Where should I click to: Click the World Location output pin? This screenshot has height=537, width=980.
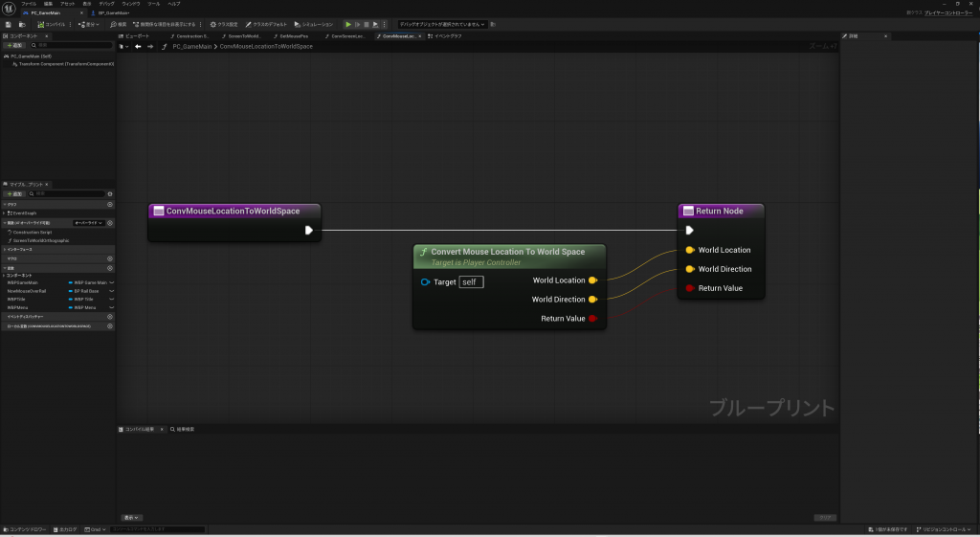click(593, 280)
